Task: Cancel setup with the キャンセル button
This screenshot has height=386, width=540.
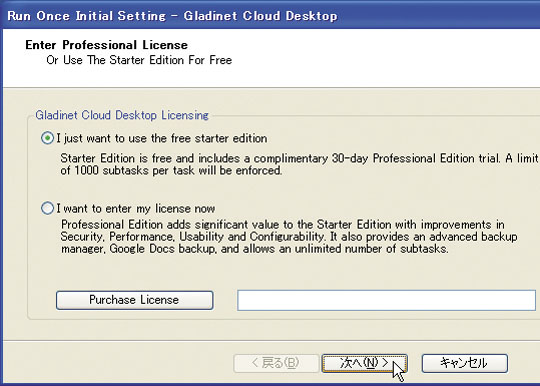Action: point(465,363)
